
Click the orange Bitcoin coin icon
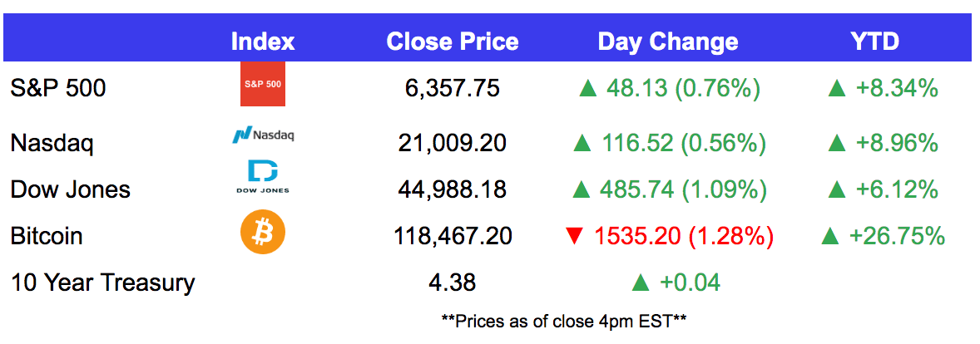263,231
